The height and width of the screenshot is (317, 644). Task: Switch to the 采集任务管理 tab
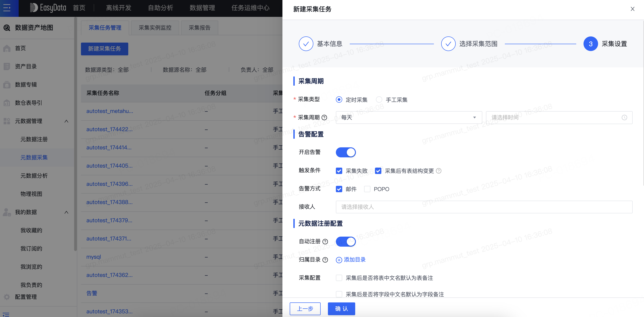point(105,28)
